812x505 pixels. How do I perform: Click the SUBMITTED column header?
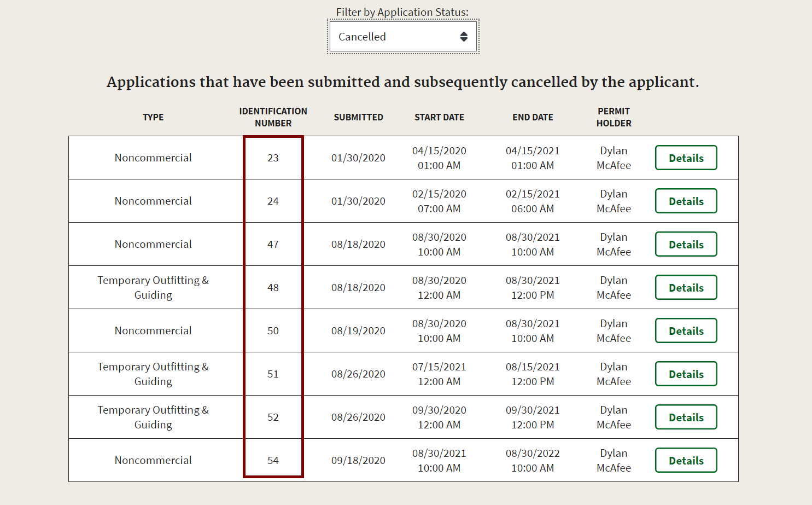358,117
